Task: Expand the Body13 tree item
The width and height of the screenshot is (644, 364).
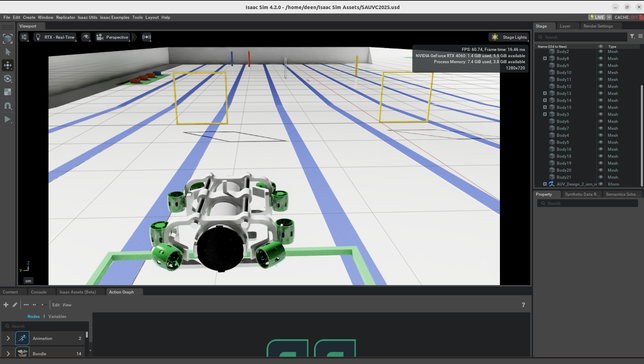Action: coord(545,93)
